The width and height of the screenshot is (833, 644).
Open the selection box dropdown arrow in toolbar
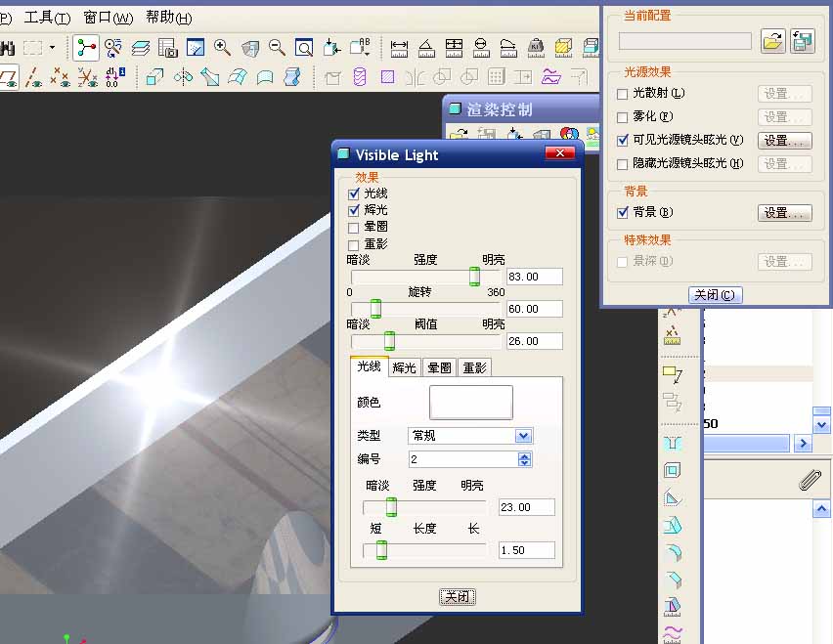pyautogui.click(x=53, y=47)
